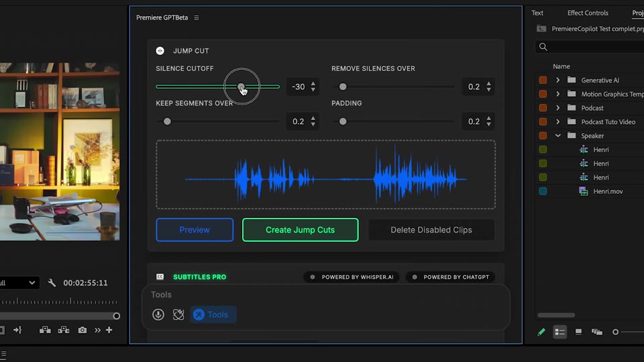Click the Speaker bin orange label swatch
The width and height of the screenshot is (644, 362).
point(543,136)
